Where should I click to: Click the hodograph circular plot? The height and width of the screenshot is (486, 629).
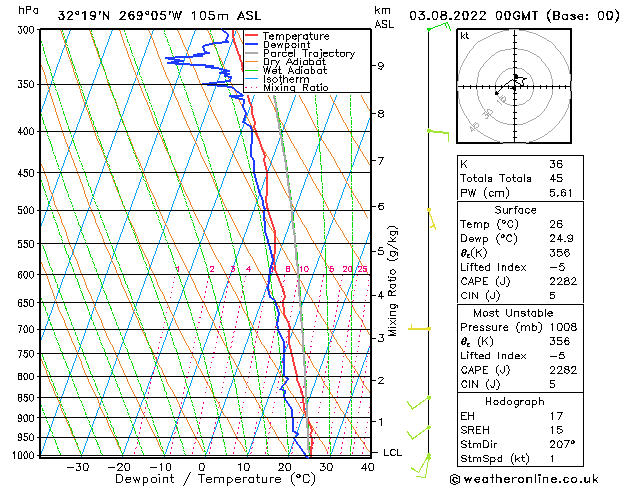[x=513, y=88]
